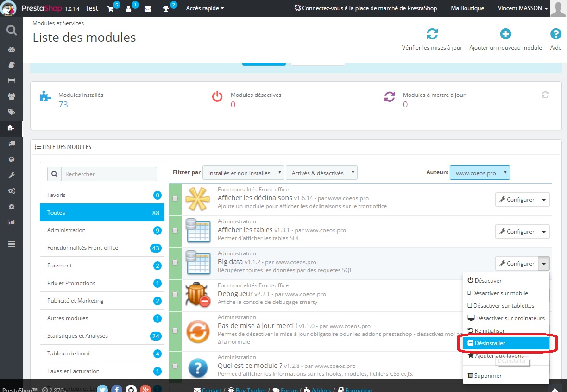Open the Activés & désactivés filter
The image size is (567, 392).
click(x=322, y=173)
